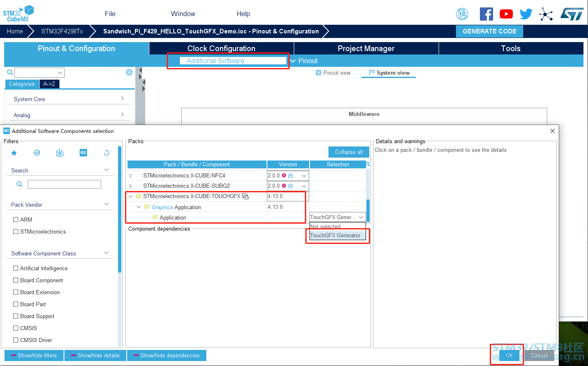Choose TouchGFX Generator from the dropdown list

[x=338, y=235]
